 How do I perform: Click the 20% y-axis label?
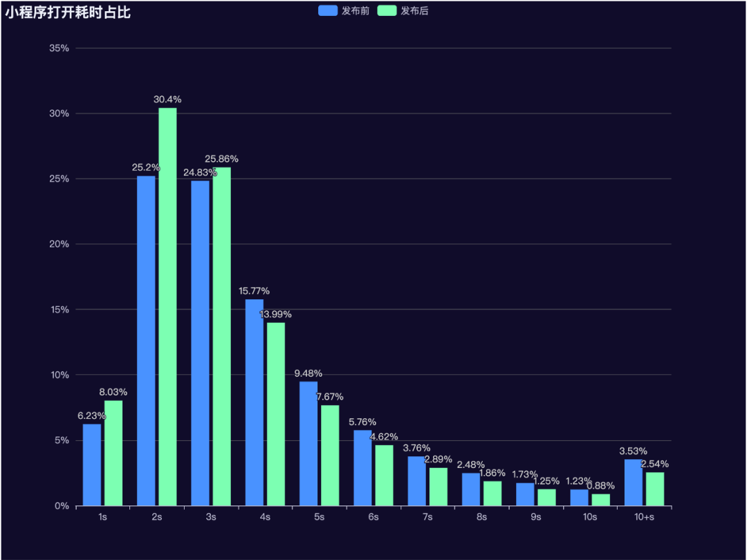[59, 244]
